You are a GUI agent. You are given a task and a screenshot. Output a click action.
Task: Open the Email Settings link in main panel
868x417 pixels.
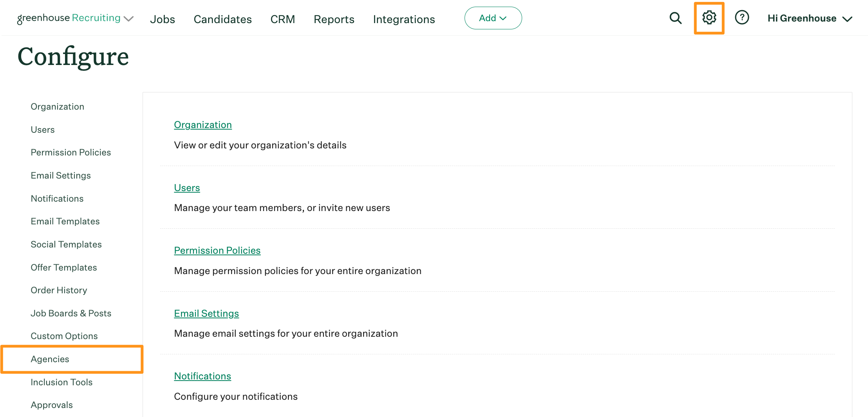click(206, 314)
